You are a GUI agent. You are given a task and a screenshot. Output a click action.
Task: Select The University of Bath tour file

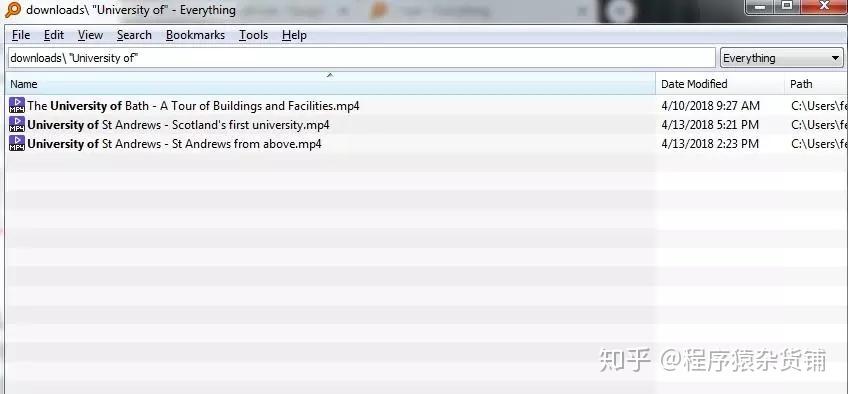[194, 106]
